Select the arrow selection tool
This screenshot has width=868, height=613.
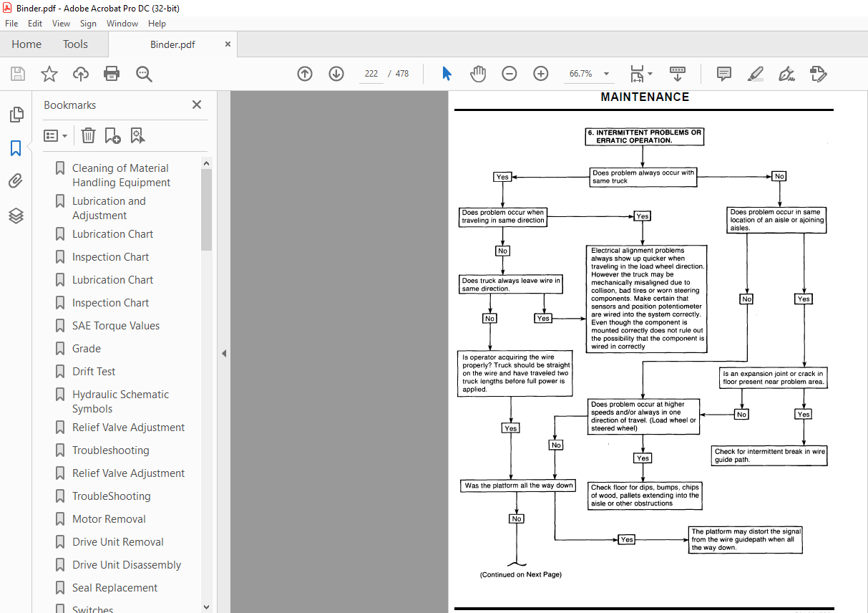pos(447,74)
